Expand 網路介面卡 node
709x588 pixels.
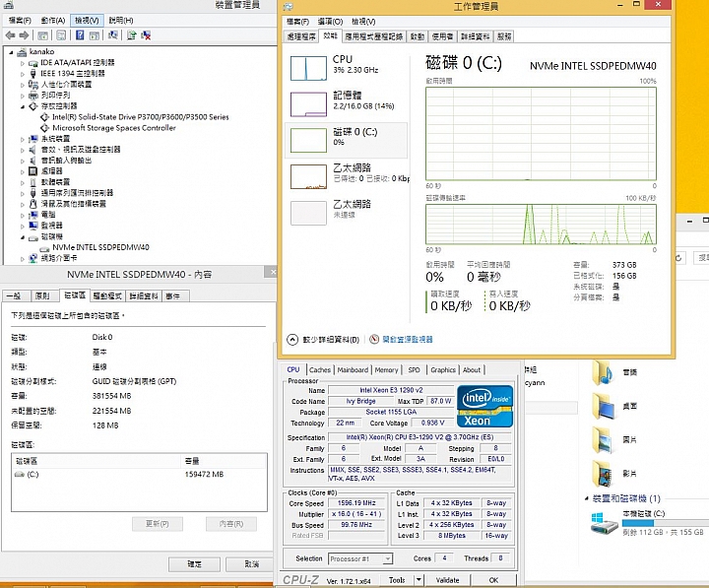[22, 259]
